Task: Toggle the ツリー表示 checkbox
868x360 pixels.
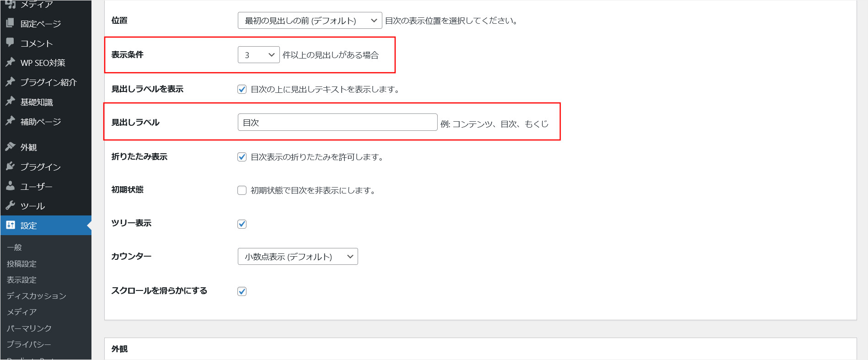Action: pyautogui.click(x=242, y=224)
